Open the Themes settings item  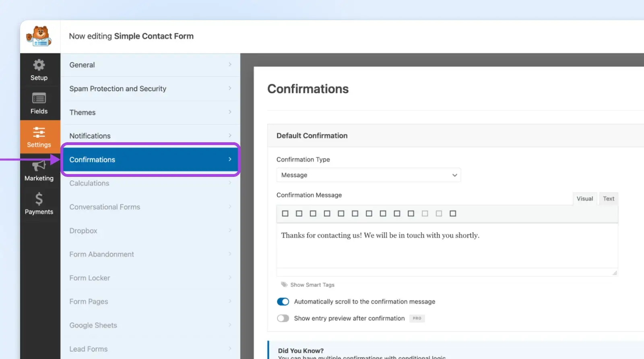point(150,112)
